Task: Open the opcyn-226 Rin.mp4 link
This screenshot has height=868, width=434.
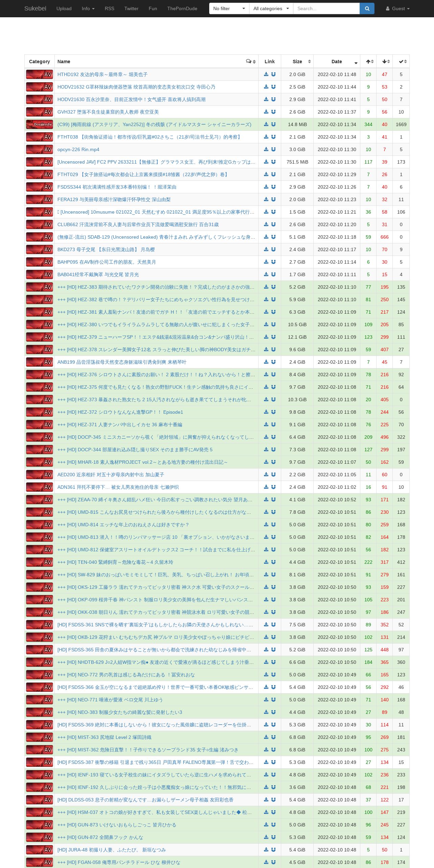Action: pyautogui.click(x=78, y=149)
